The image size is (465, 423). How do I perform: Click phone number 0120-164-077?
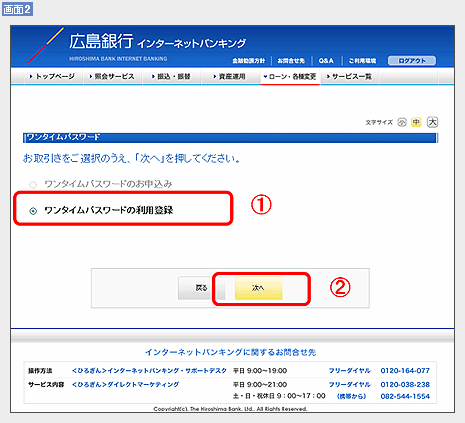point(405,371)
